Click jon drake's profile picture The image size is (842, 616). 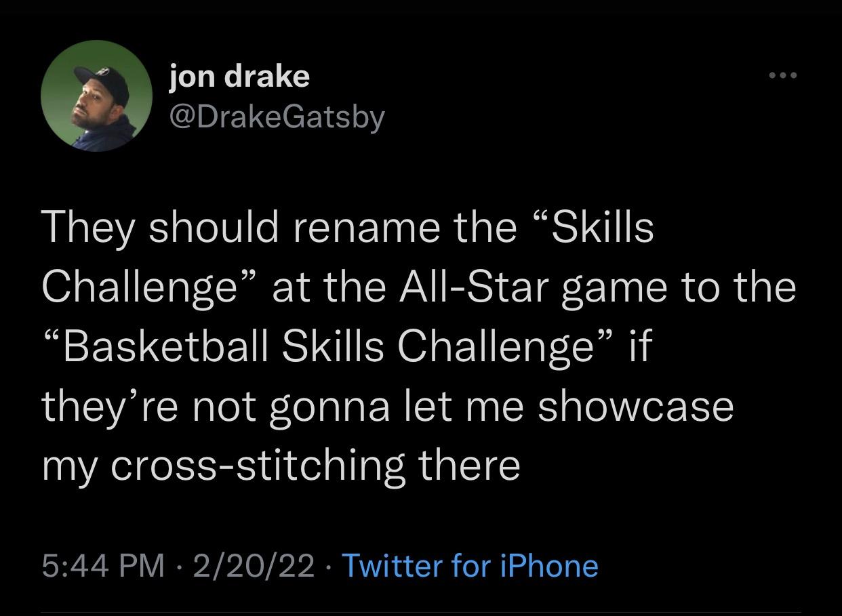[96, 97]
